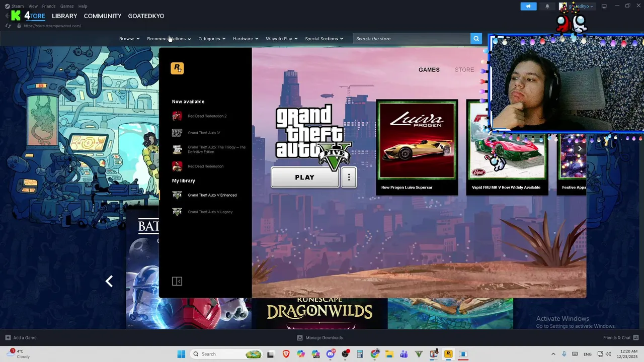
Task: Click the GTA V Enhanced game icon
Action: [x=177, y=195]
